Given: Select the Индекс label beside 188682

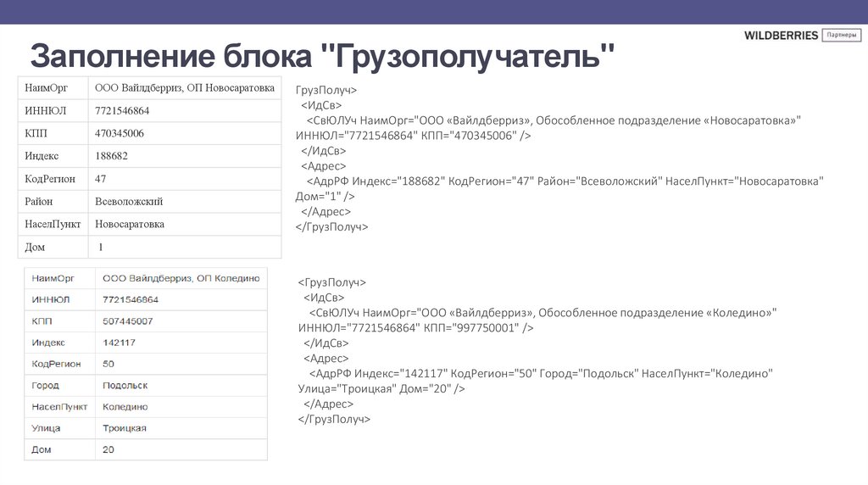Looking at the screenshot, I should (x=42, y=156).
